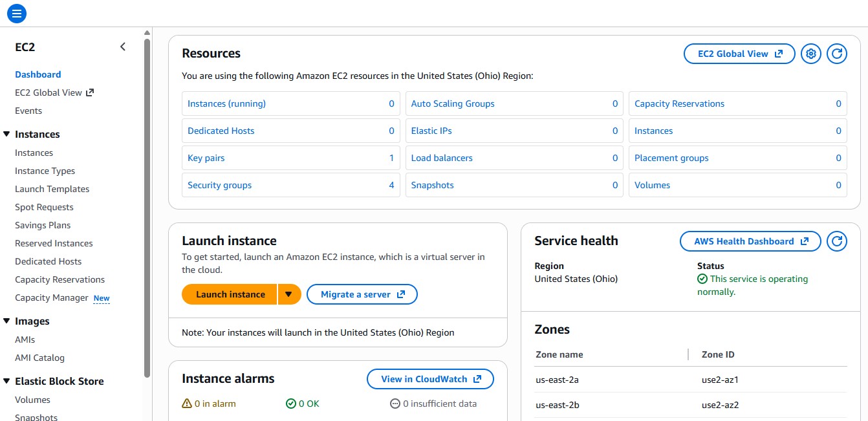Open the Key pairs resource link
Image resolution: width=868 pixels, height=421 pixels.
coord(206,158)
